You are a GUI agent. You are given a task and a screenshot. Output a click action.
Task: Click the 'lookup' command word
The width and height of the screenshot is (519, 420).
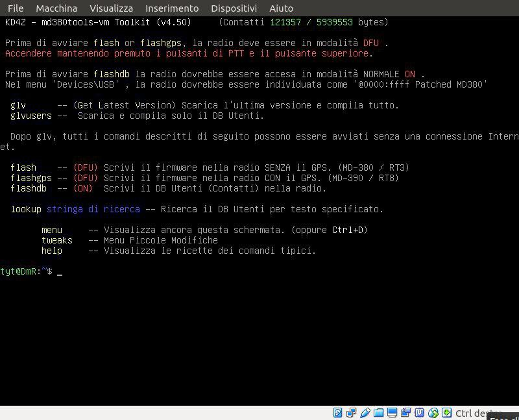click(x=26, y=209)
